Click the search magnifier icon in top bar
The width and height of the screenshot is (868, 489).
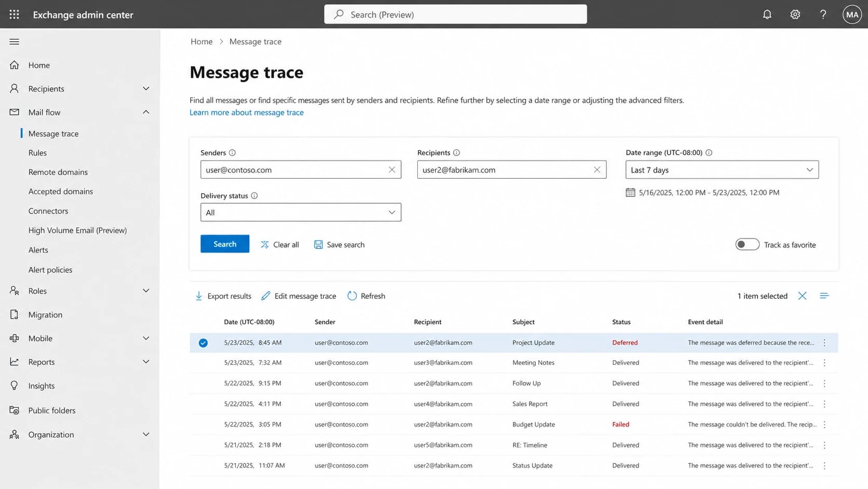pyautogui.click(x=338, y=15)
